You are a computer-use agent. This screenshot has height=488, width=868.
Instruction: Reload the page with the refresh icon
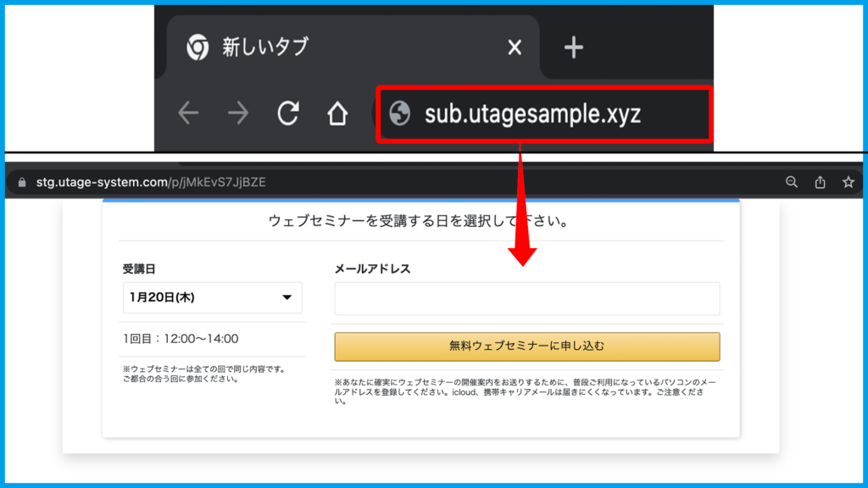point(288,114)
